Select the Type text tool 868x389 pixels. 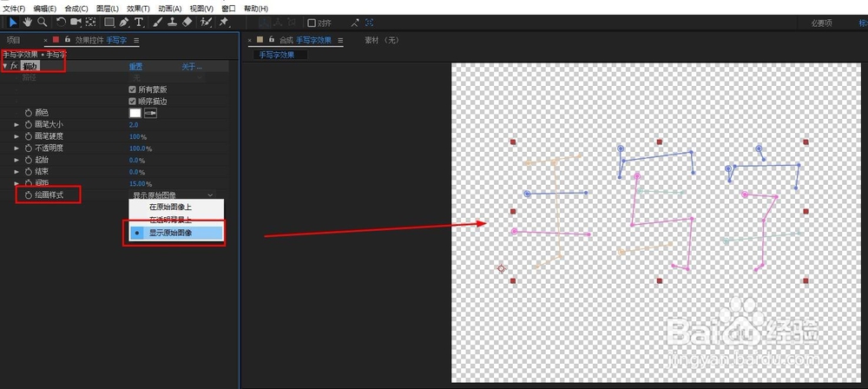point(138,23)
